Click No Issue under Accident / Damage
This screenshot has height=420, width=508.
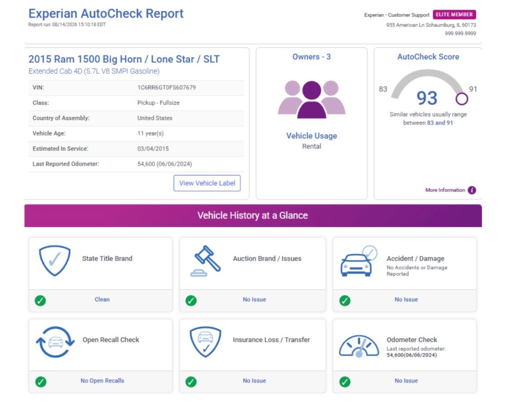pyautogui.click(x=406, y=299)
